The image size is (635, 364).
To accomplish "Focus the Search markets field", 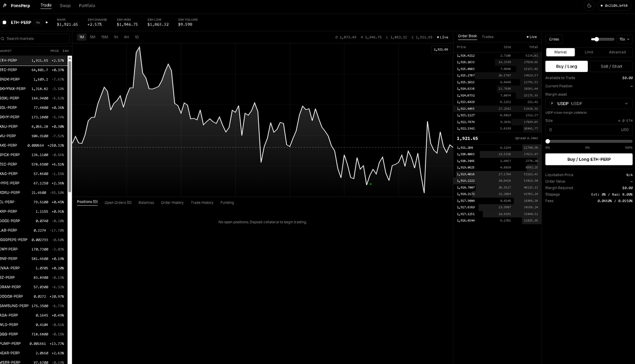I will pos(35,39).
